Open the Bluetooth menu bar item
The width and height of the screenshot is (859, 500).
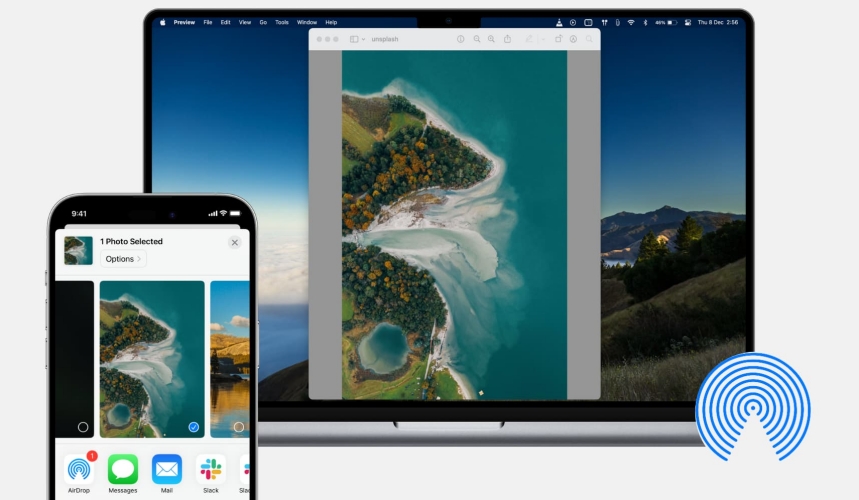pyautogui.click(x=645, y=22)
